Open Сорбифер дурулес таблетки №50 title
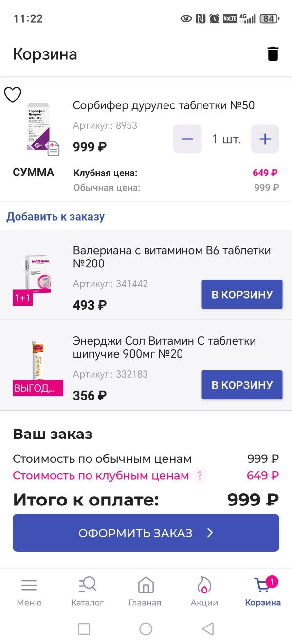The width and height of the screenshot is (292, 644). [164, 105]
